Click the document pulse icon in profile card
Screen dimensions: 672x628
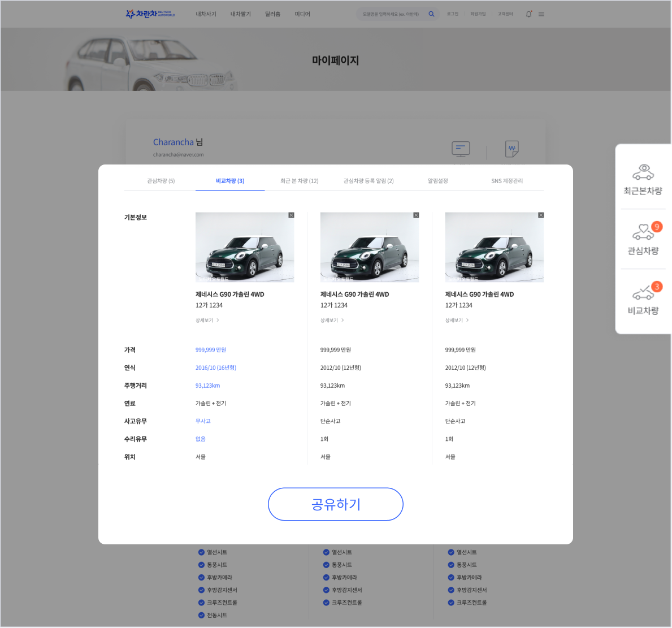[511, 149]
